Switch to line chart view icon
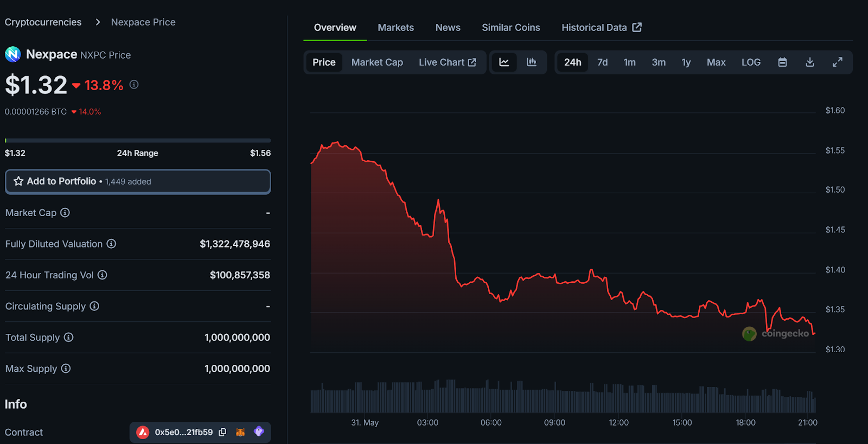Viewport: 868px width, 444px height. pos(504,62)
